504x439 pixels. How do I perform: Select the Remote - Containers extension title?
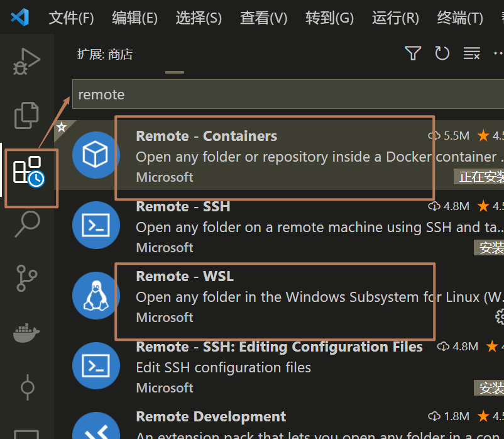tap(206, 136)
